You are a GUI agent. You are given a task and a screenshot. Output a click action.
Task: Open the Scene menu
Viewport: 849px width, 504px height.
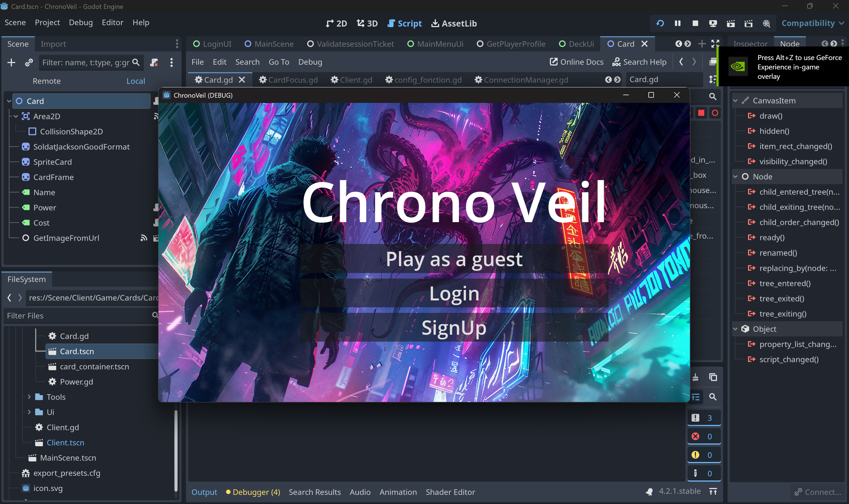click(15, 23)
